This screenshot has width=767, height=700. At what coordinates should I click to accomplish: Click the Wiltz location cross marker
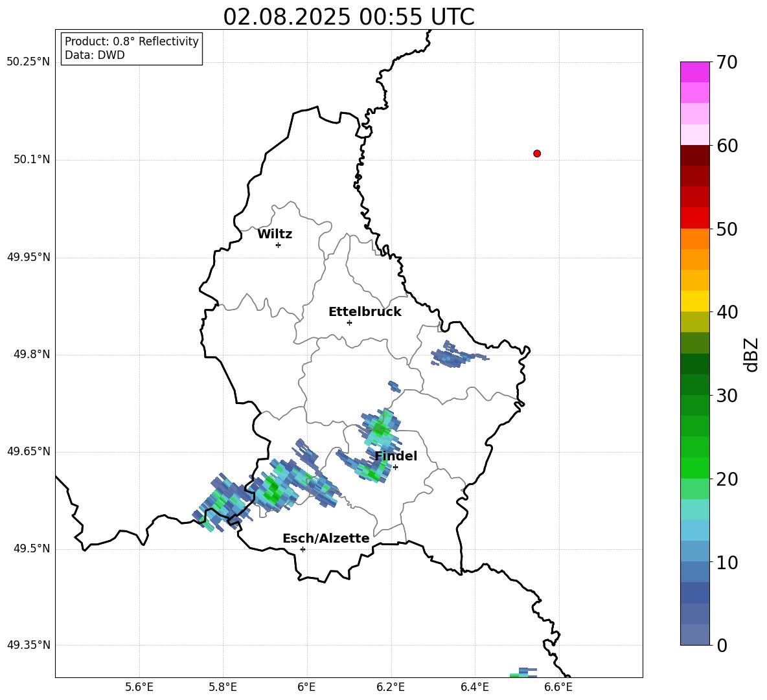click(278, 245)
